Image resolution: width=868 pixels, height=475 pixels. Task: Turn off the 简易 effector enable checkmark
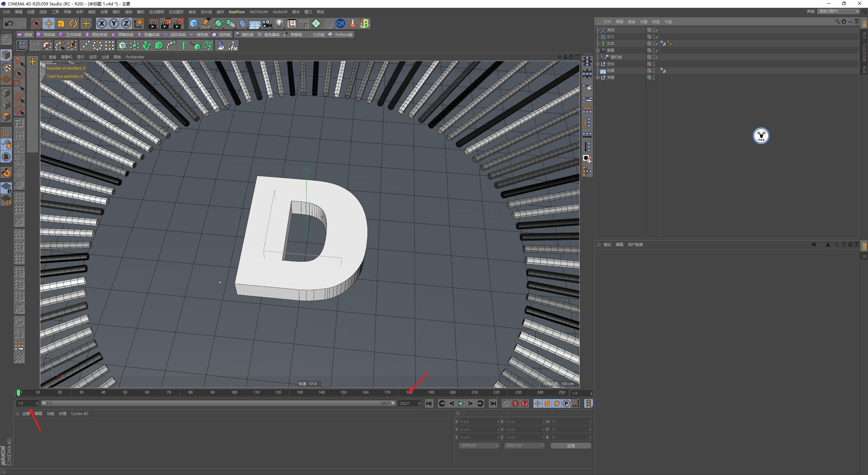656,50
